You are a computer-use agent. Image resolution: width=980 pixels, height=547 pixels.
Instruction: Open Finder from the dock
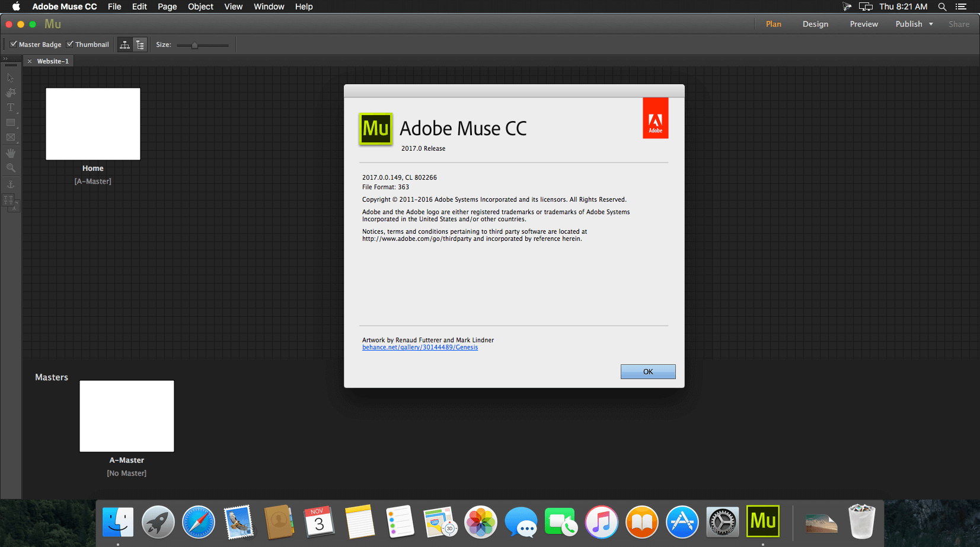coord(118,522)
